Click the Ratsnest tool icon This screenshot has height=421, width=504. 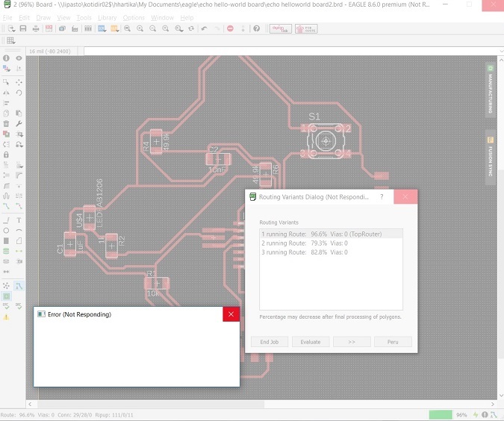click(x=6, y=285)
